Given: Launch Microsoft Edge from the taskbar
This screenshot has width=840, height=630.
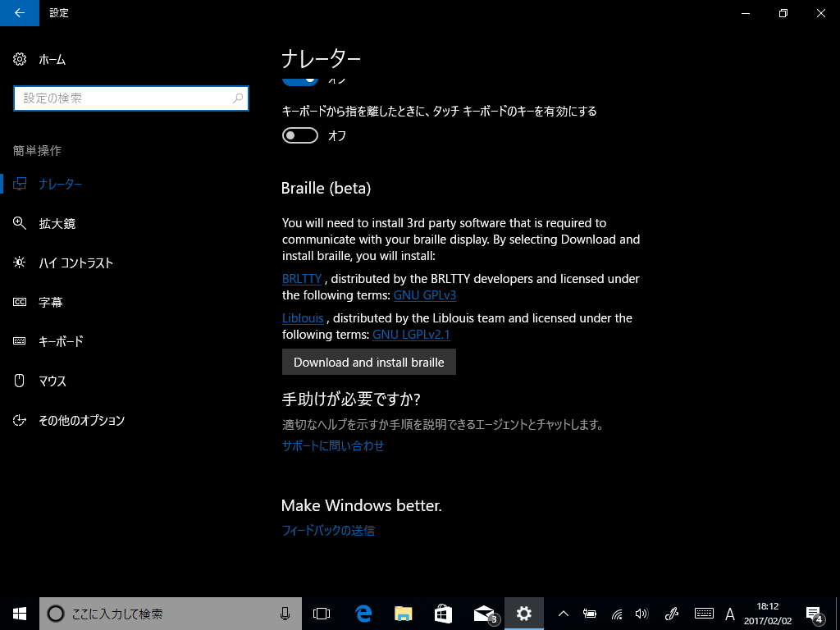Looking at the screenshot, I should (x=363, y=613).
